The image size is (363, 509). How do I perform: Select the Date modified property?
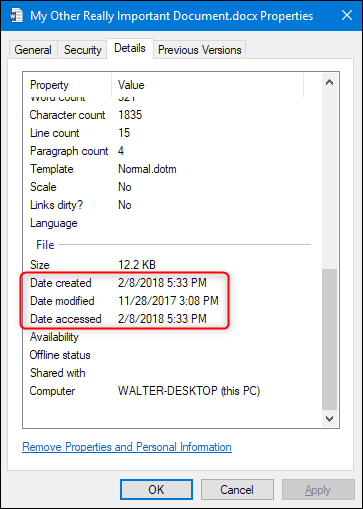click(x=62, y=301)
